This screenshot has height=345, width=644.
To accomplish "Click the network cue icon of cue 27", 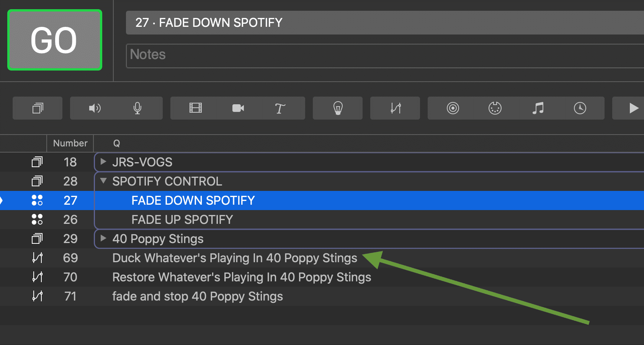I will click(x=37, y=200).
